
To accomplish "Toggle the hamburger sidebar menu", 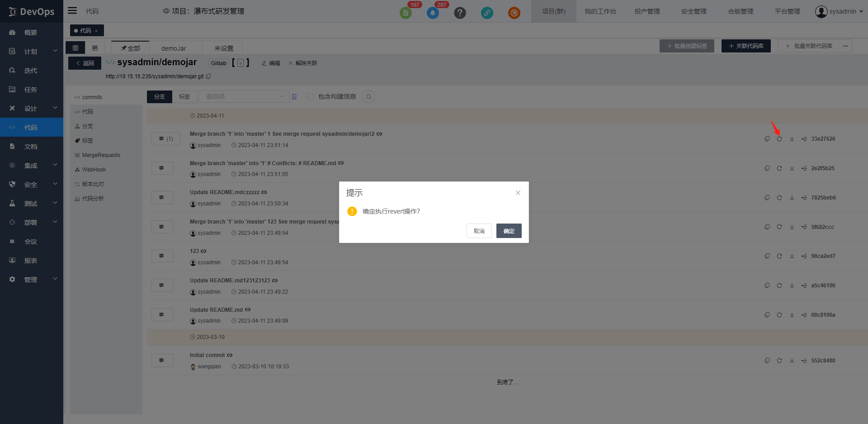I will (72, 11).
